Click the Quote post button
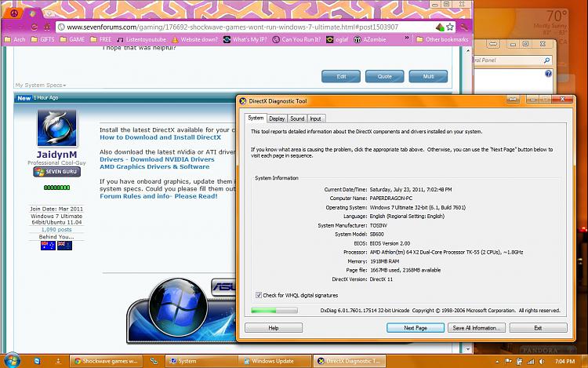 point(385,77)
